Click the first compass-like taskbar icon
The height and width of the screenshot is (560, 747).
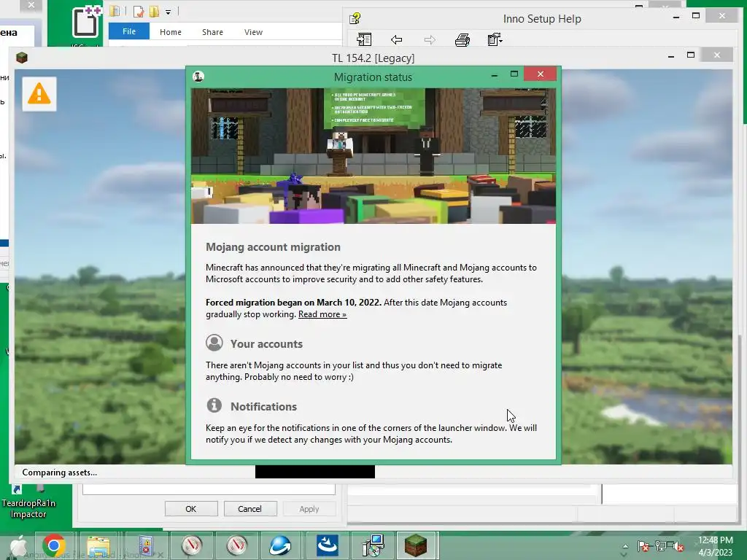(x=192, y=545)
